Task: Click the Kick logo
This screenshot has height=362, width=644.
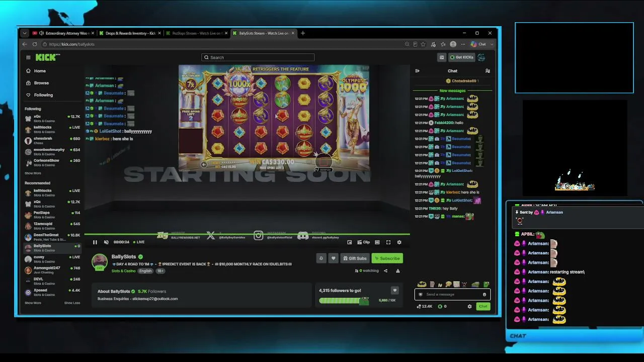Action: (48, 57)
